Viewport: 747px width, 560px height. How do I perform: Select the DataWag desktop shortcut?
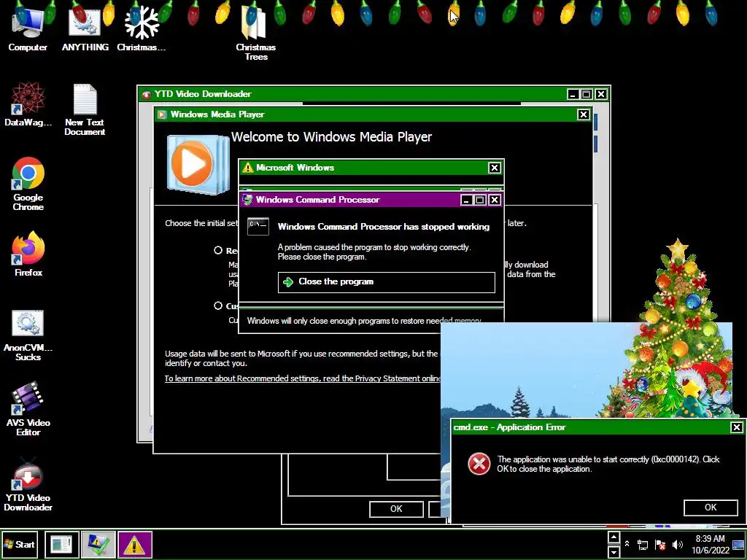[x=28, y=105]
